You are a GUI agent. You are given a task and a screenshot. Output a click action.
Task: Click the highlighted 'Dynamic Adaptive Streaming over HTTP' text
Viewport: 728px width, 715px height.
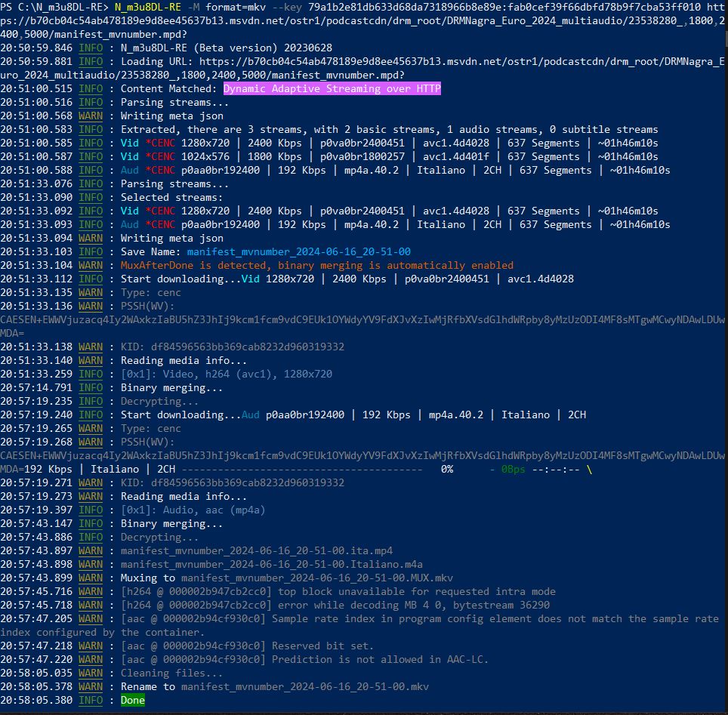coord(332,88)
